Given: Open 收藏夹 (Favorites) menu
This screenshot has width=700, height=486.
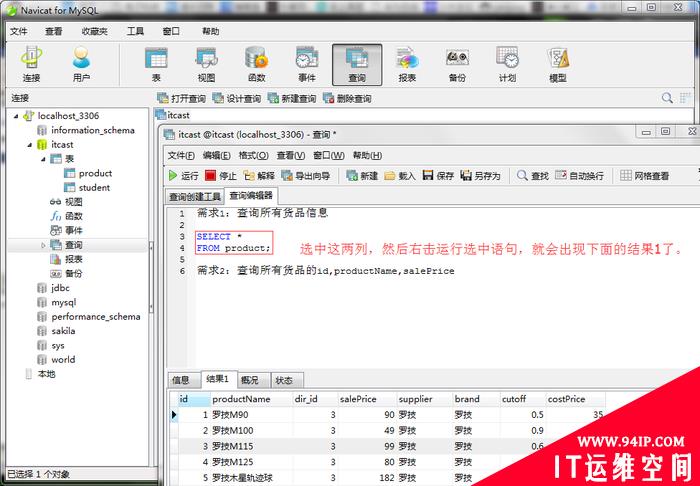Looking at the screenshot, I should pos(95,31).
